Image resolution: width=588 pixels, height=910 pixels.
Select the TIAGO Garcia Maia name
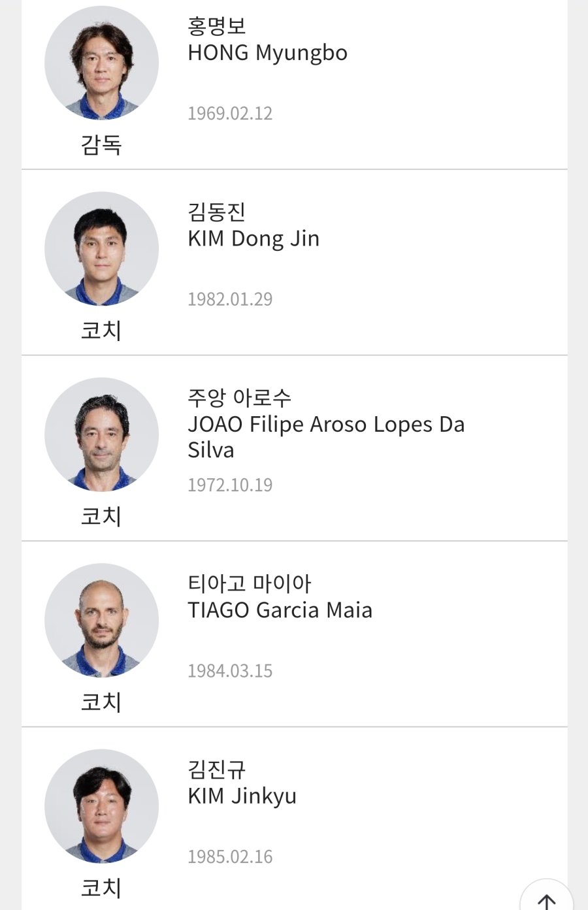(x=280, y=610)
